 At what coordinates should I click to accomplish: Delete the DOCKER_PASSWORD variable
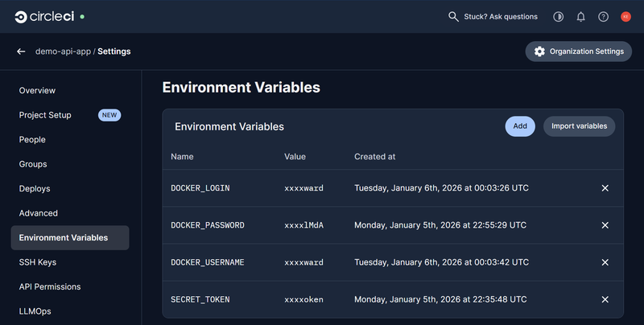pyautogui.click(x=605, y=225)
